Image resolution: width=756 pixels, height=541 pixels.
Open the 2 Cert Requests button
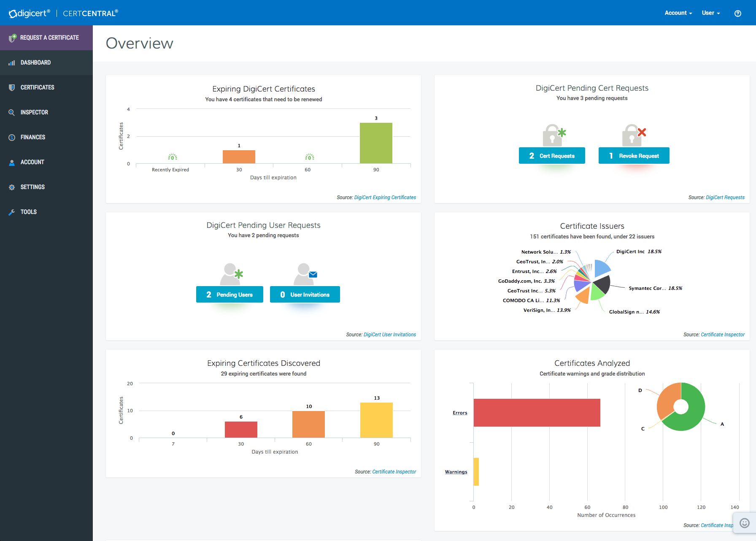(552, 156)
